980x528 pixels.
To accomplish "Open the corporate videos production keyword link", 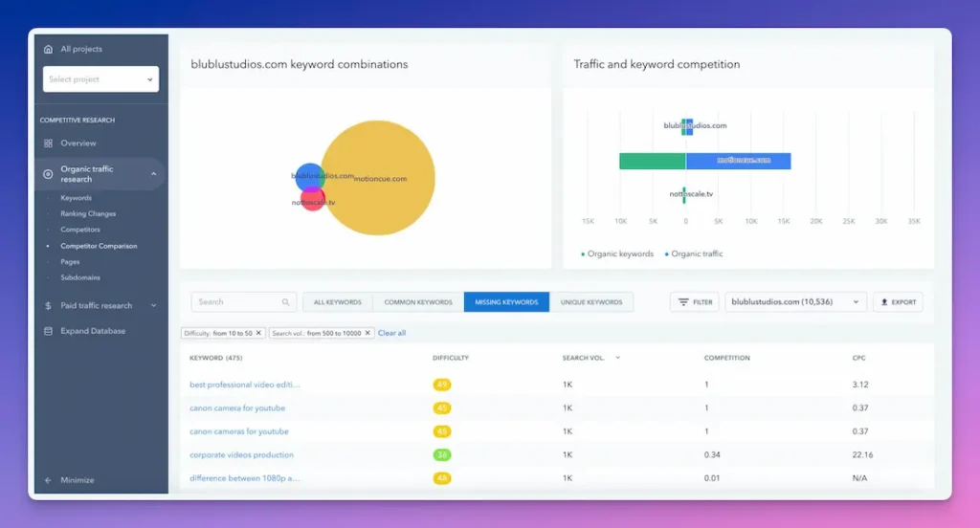I will [241, 455].
